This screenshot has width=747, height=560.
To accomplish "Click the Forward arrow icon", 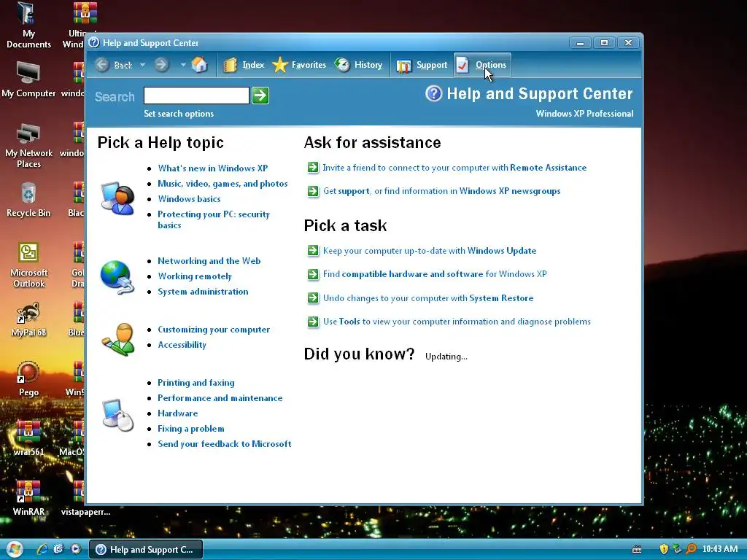I will coord(161,65).
